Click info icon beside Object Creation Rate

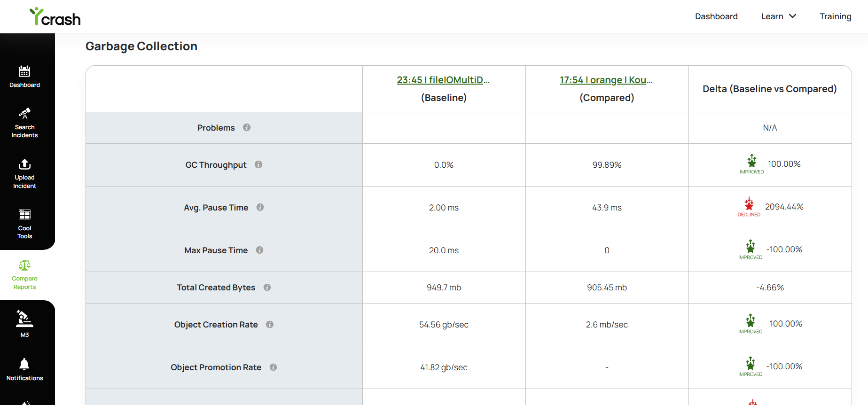coord(270,324)
